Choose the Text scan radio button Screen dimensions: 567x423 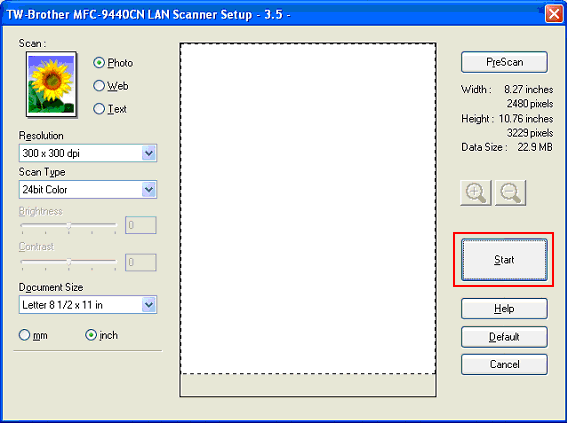(x=99, y=109)
